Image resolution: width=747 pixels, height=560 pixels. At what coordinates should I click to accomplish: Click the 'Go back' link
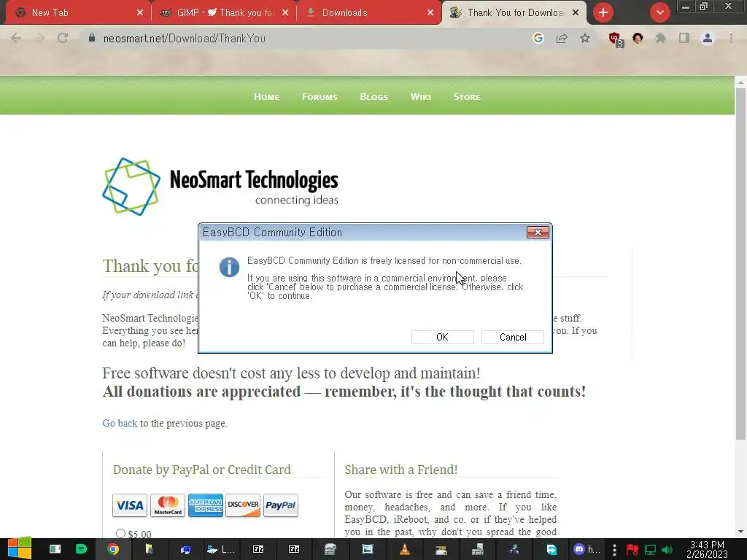(120, 423)
